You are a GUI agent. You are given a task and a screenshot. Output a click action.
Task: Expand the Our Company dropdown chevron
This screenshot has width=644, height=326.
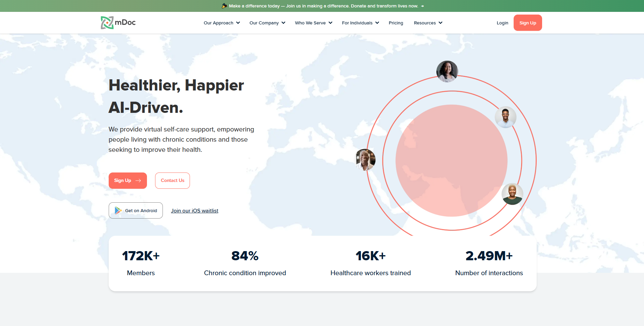click(283, 23)
